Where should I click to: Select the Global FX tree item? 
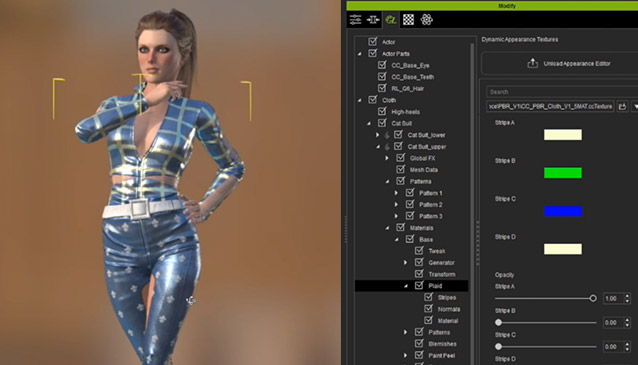point(422,158)
